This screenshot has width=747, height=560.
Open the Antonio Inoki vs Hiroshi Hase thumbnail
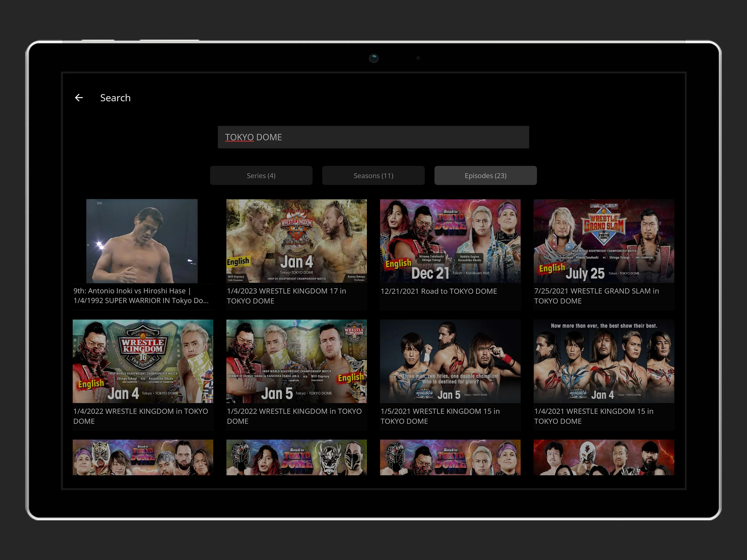pos(142,241)
